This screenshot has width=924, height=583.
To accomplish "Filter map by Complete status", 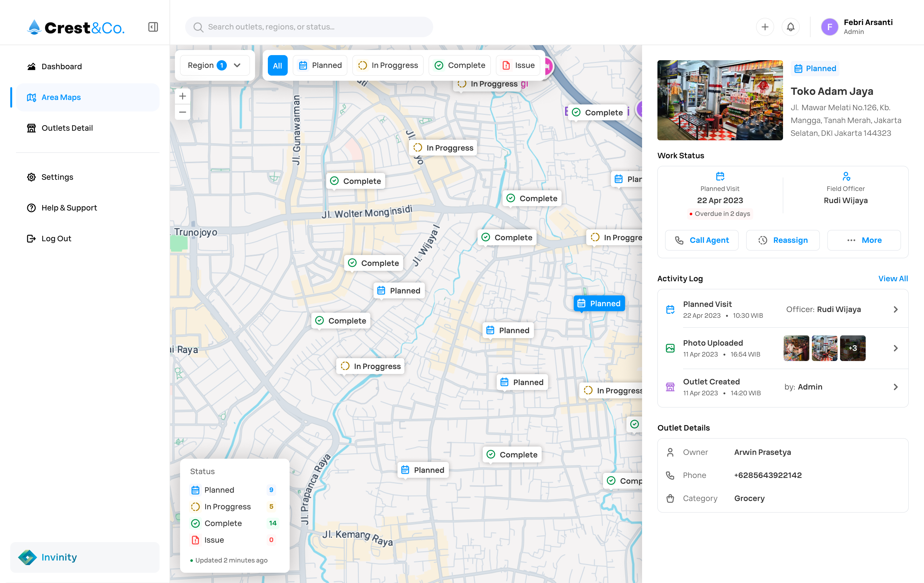I will pyautogui.click(x=460, y=65).
